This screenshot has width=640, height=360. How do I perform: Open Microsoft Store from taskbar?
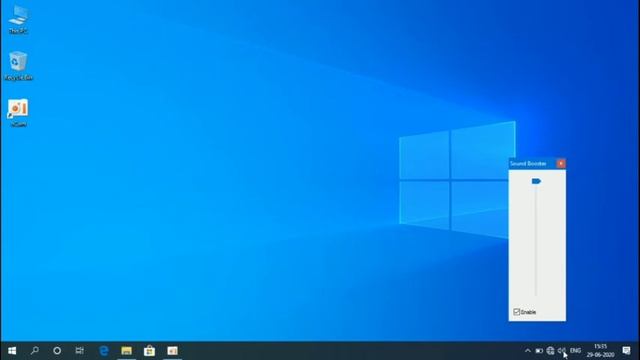click(149, 351)
